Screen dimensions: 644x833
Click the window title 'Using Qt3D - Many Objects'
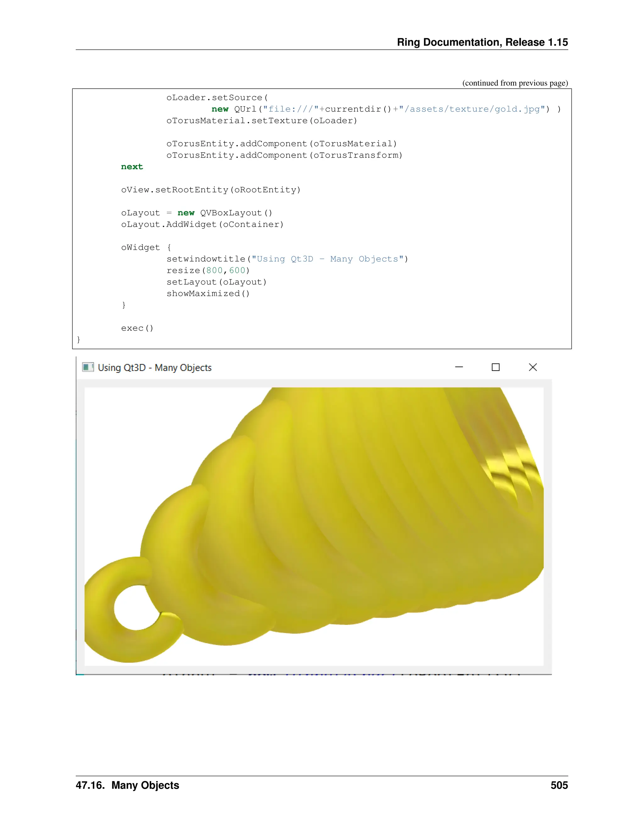pos(154,368)
